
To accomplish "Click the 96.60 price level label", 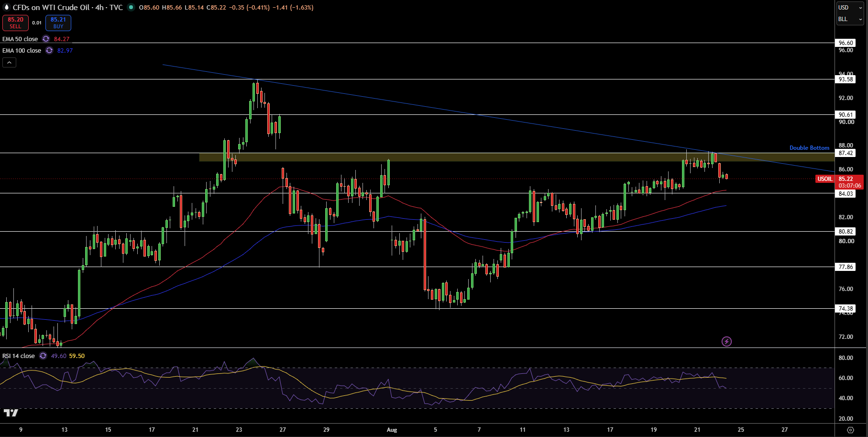I will (x=846, y=43).
